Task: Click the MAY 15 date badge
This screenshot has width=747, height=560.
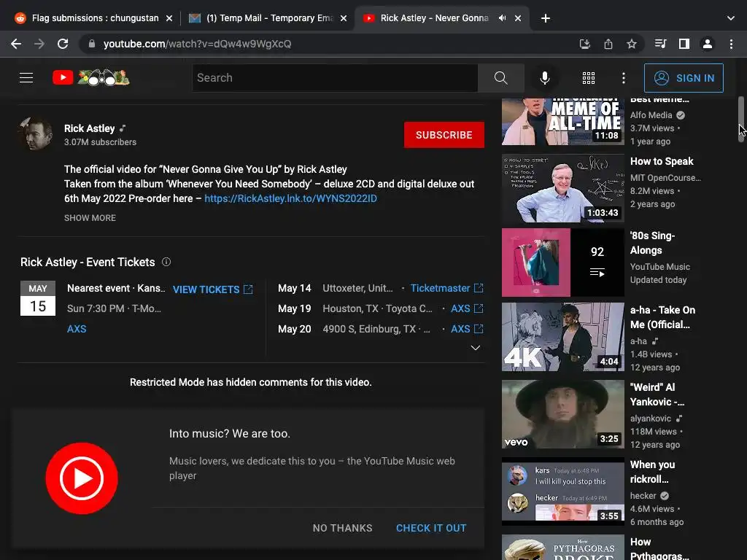Action: [x=38, y=298]
